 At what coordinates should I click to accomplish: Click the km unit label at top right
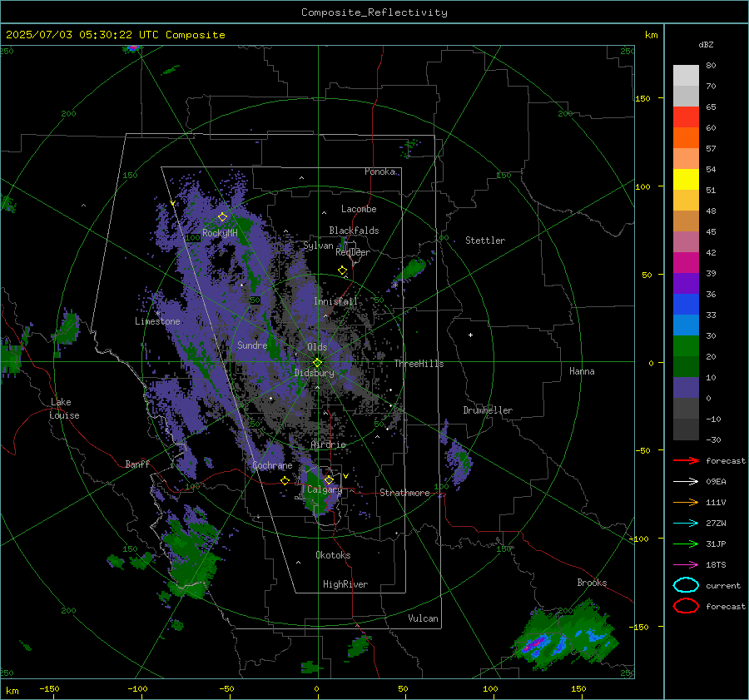point(651,35)
